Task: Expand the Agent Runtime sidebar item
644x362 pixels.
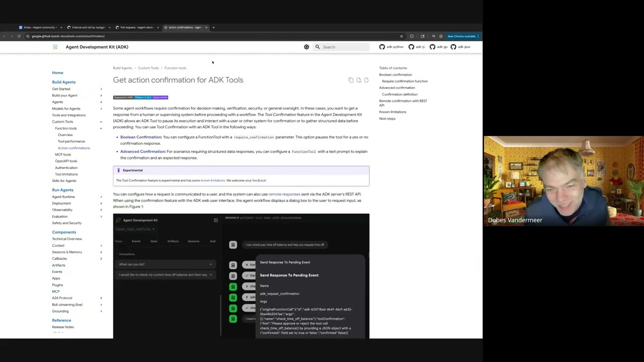Action: point(77,197)
